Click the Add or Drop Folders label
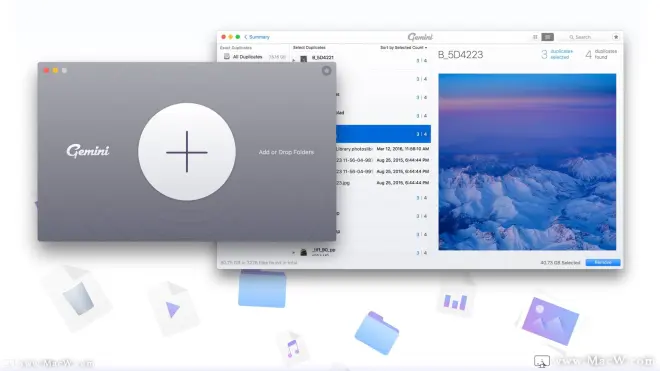This screenshot has height=371, width=660. [x=286, y=152]
